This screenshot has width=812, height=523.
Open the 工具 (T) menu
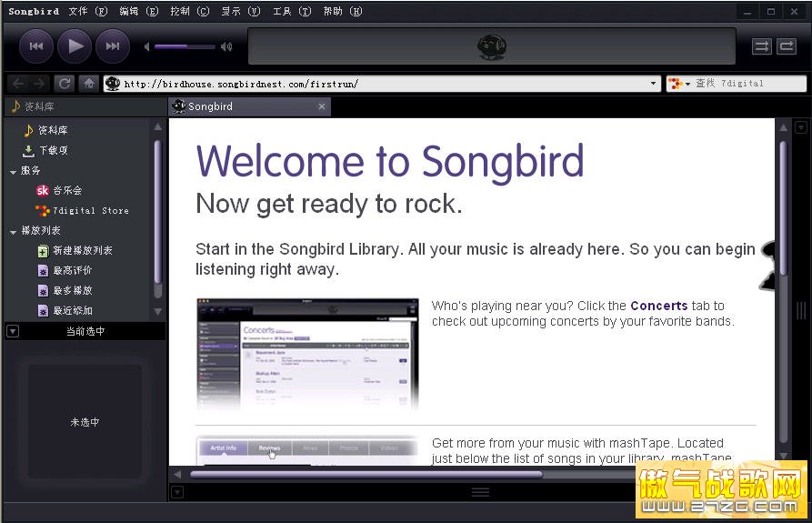tap(292, 12)
